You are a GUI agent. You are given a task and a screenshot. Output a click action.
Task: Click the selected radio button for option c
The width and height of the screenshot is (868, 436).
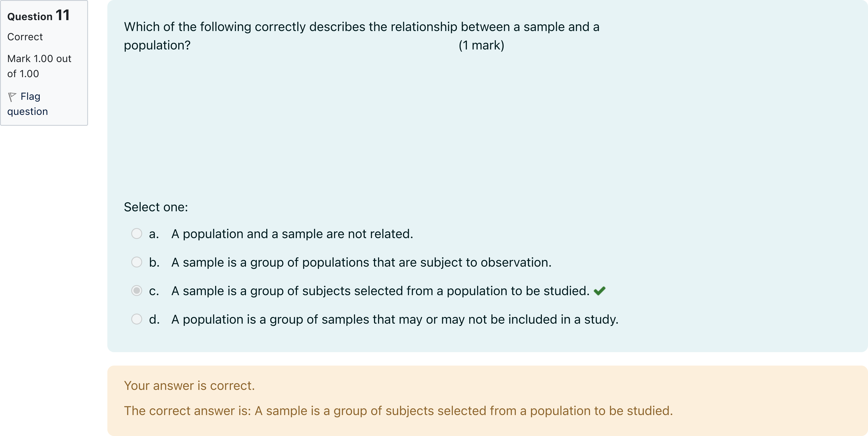click(x=136, y=291)
